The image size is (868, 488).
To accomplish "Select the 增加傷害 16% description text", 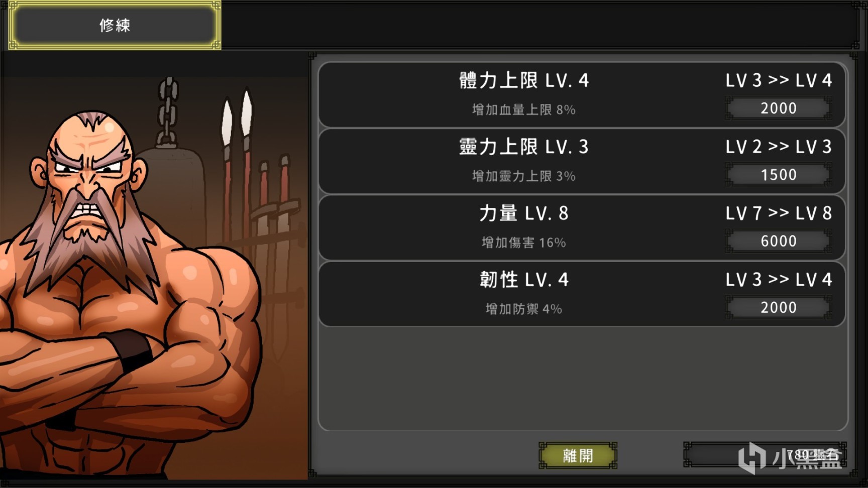I will coord(524,242).
